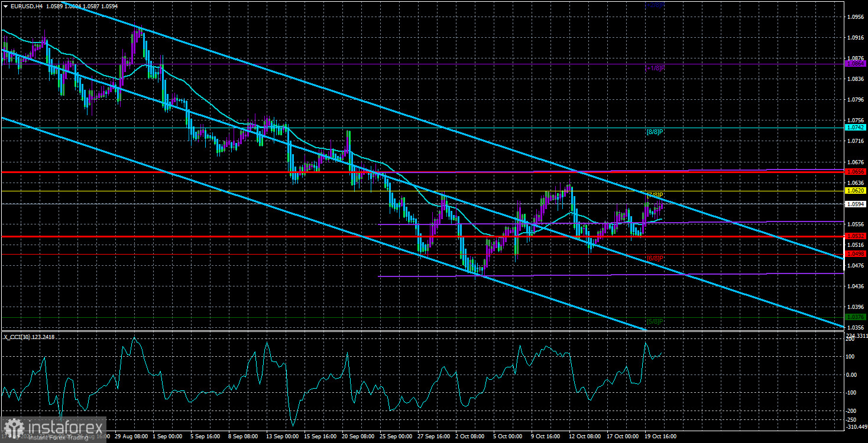This screenshot has height=443, width=868.
Task: Click the 1.0916 value on price axis
Action: point(856,37)
